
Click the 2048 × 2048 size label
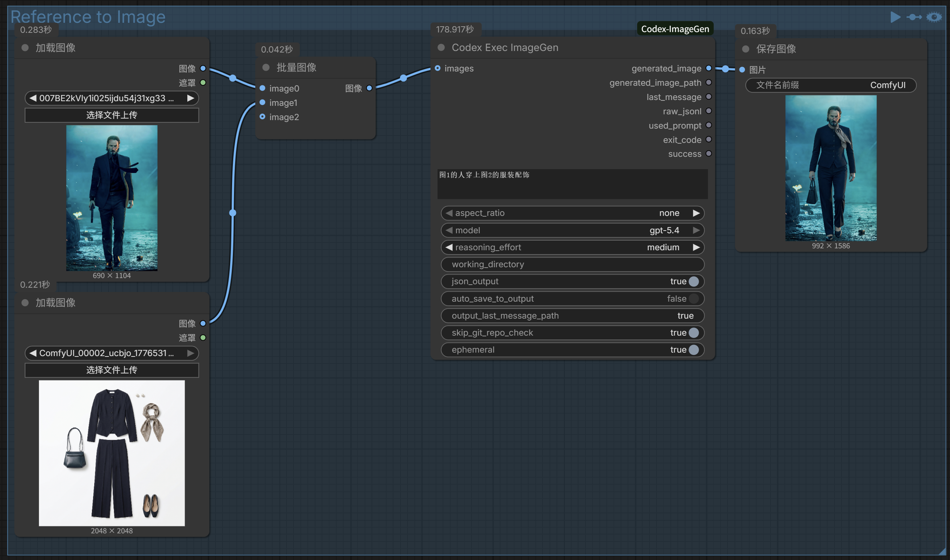pos(112,531)
